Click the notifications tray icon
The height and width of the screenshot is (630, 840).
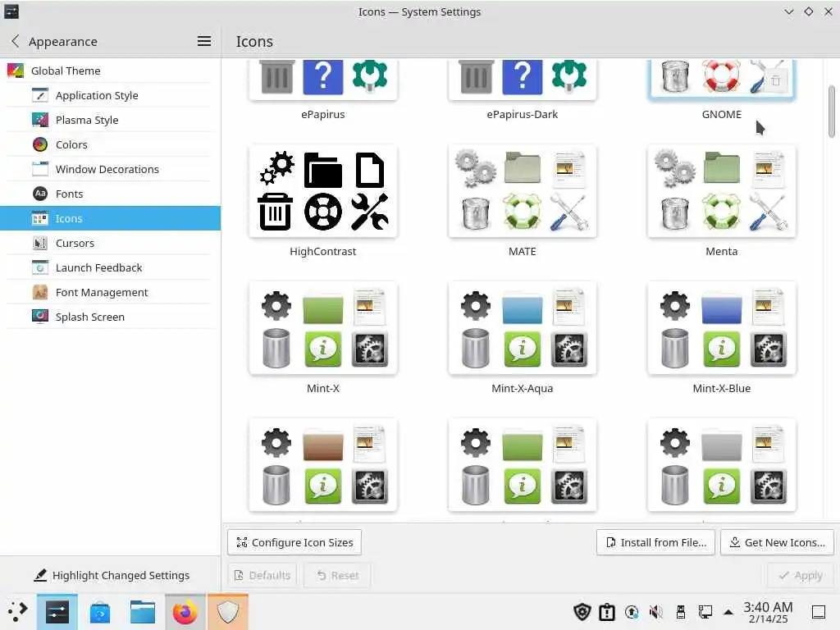tap(607, 612)
